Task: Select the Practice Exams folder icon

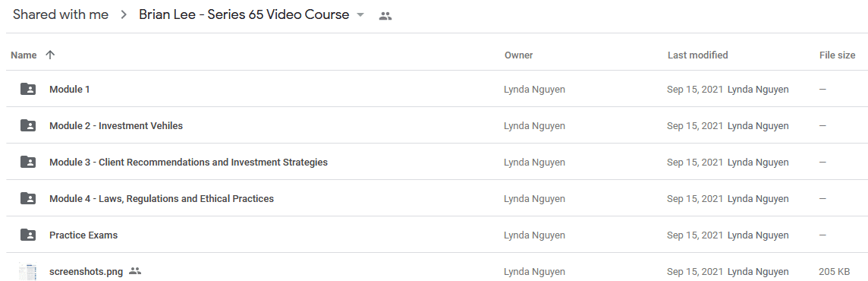Action: coord(28,235)
